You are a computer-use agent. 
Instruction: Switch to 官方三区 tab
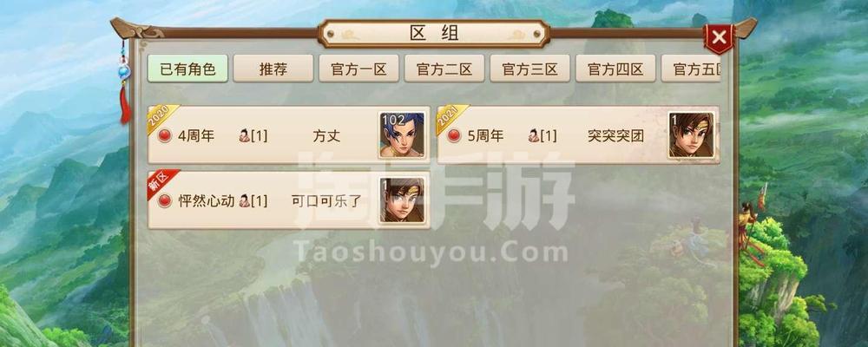pyautogui.click(x=529, y=69)
